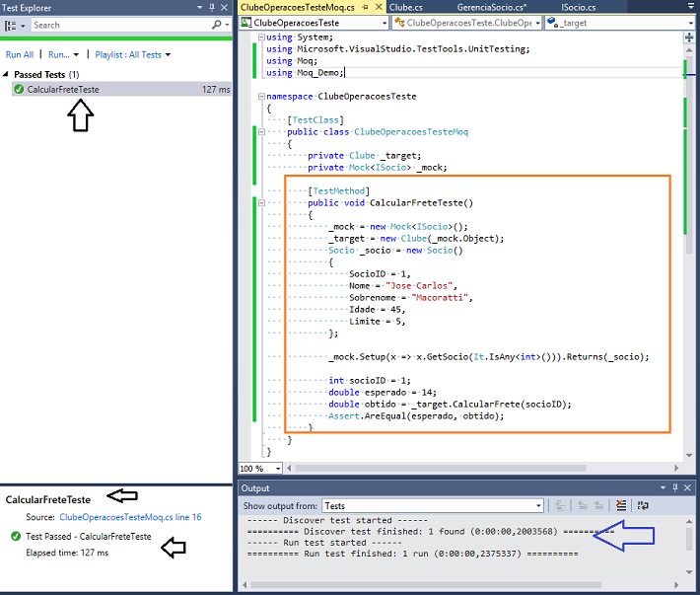Click the Output vertical scrollbar up arrow

coord(689,521)
